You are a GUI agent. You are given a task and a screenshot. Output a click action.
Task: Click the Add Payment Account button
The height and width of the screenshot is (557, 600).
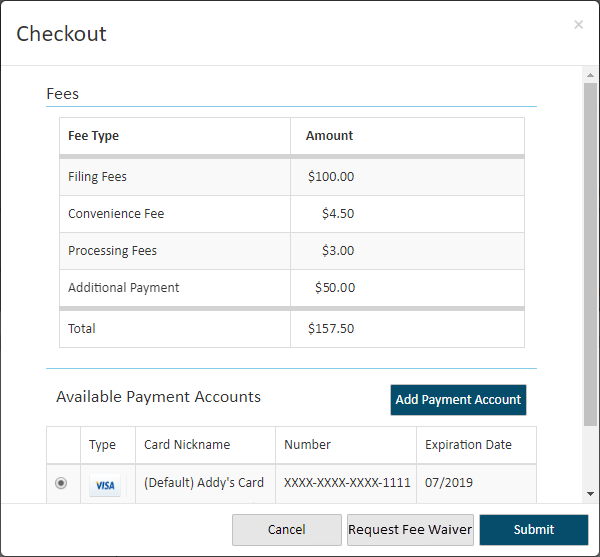point(458,400)
